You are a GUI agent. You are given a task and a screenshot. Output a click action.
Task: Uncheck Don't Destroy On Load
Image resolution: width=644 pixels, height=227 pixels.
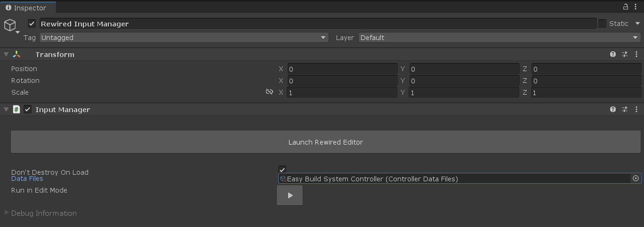tap(282, 170)
